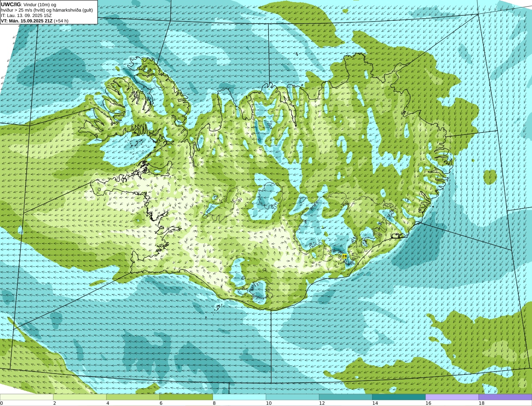Click the legend scale label '4'

(x=108, y=403)
